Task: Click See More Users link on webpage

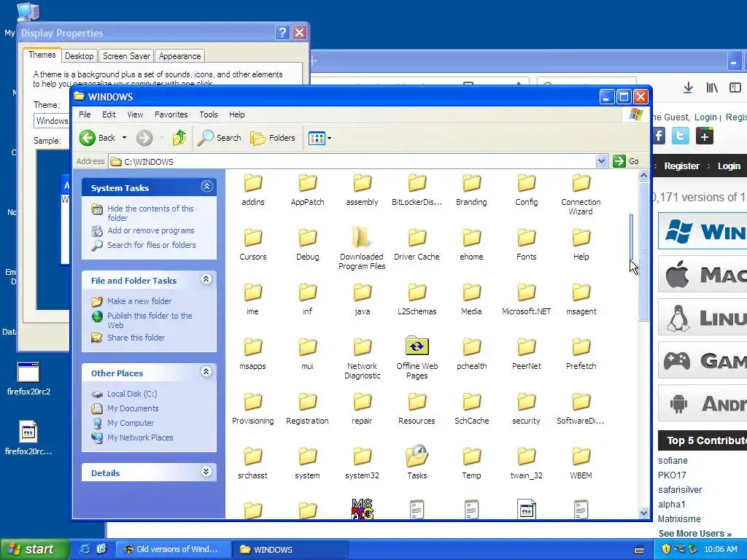Action: coord(694,534)
